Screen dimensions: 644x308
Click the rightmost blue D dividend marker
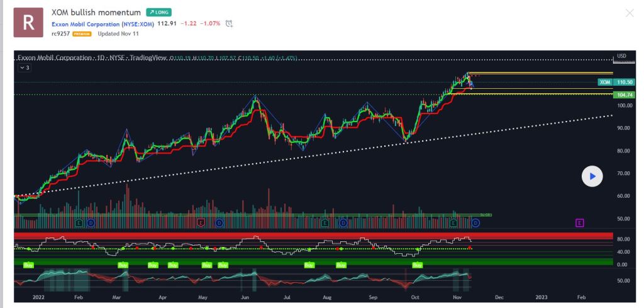(475, 222)
